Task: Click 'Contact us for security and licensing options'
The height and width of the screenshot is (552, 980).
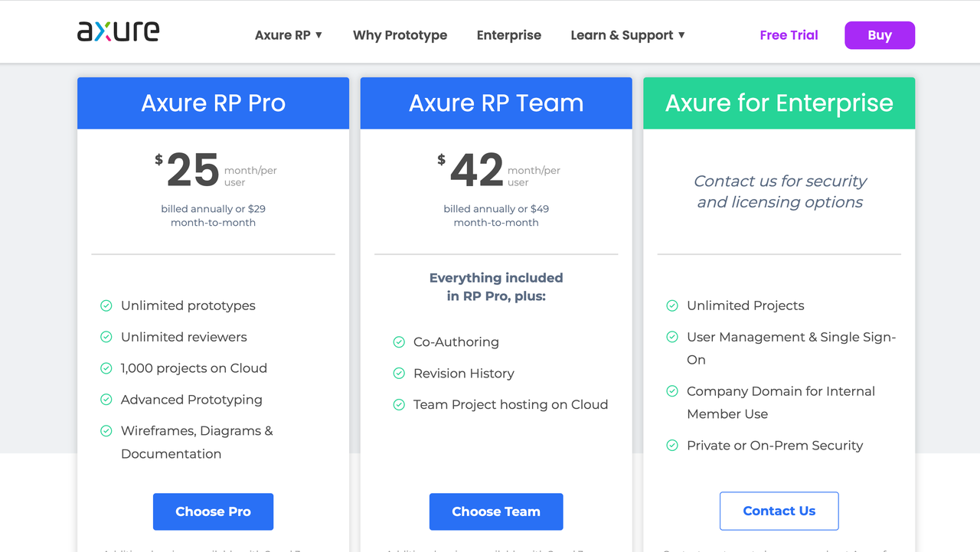Action: [x=780, y=191]
